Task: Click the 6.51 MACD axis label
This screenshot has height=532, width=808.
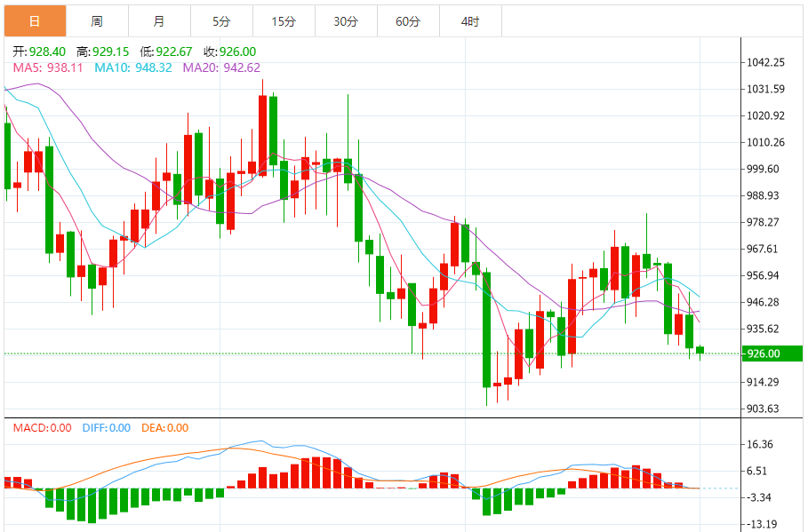Action: (x=757, y=471)
